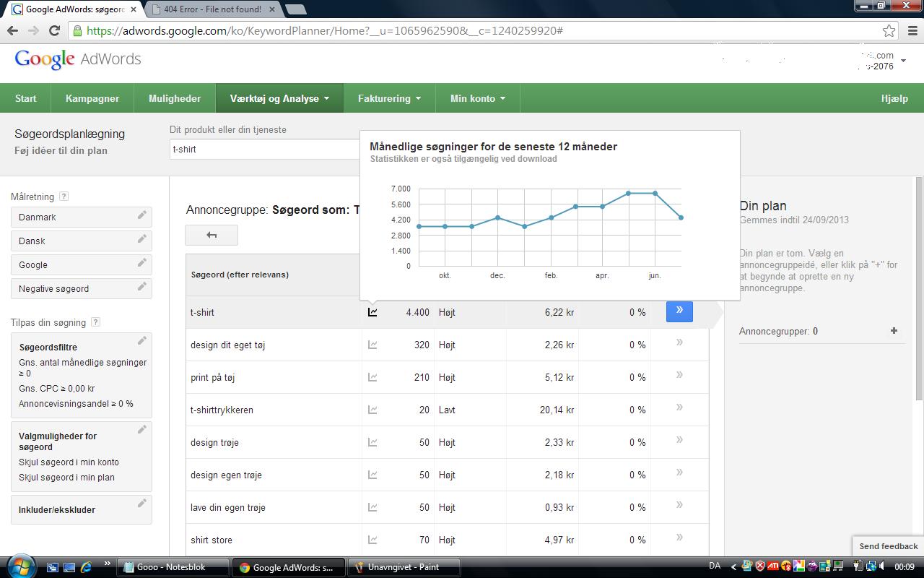This screenshot has height=578, width=924.
Task: Edit Negative søgeord with pencil icon
Action: (x=142, y=287)
